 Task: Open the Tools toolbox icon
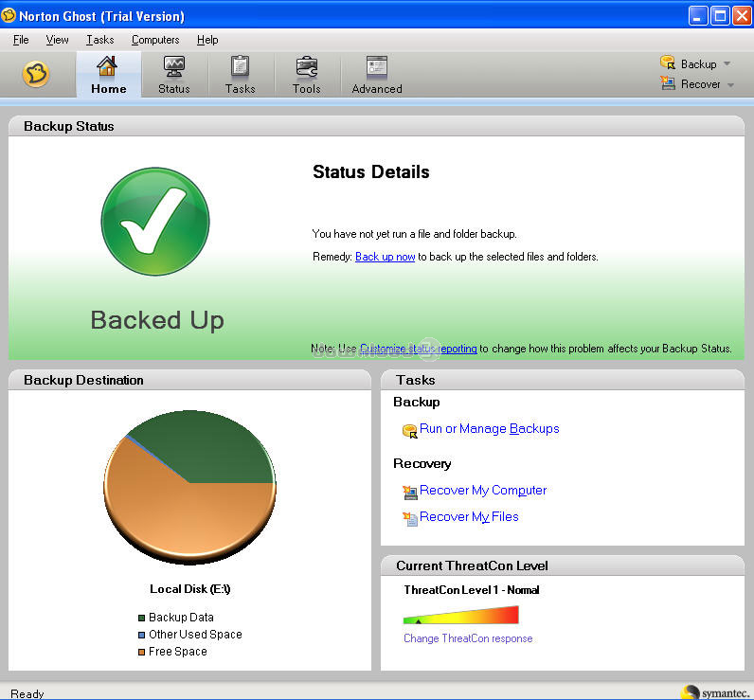pyautogui.click(x=306, y=67)
